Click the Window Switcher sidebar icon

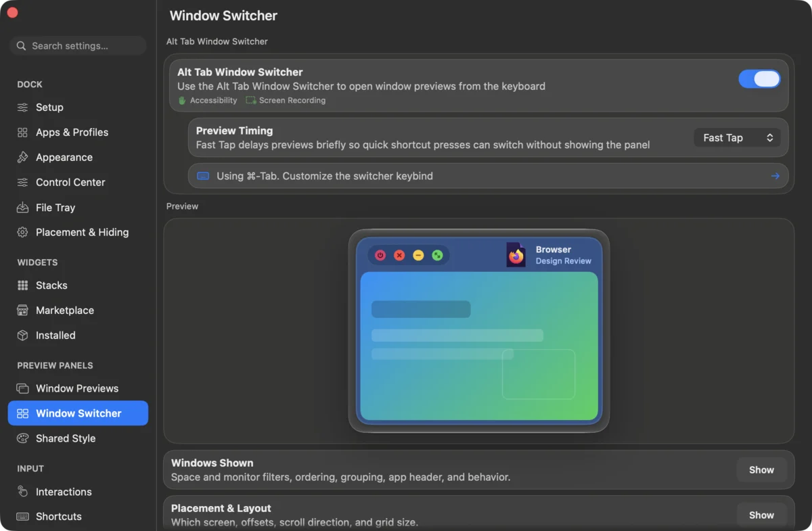(22, 413)
